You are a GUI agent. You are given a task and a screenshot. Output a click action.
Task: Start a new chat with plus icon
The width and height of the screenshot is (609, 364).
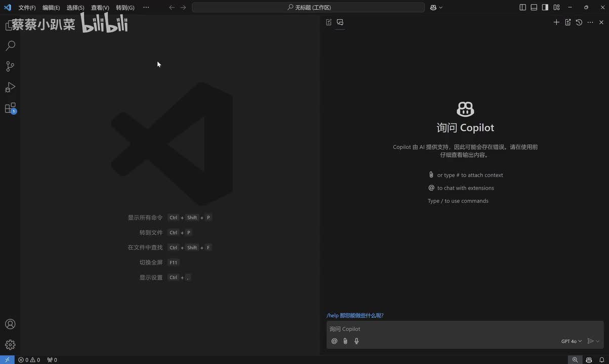[556, 22]
